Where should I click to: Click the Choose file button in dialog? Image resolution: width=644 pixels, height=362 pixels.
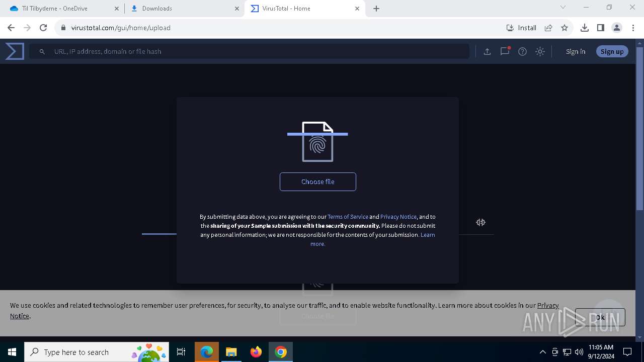pos(317,182)
